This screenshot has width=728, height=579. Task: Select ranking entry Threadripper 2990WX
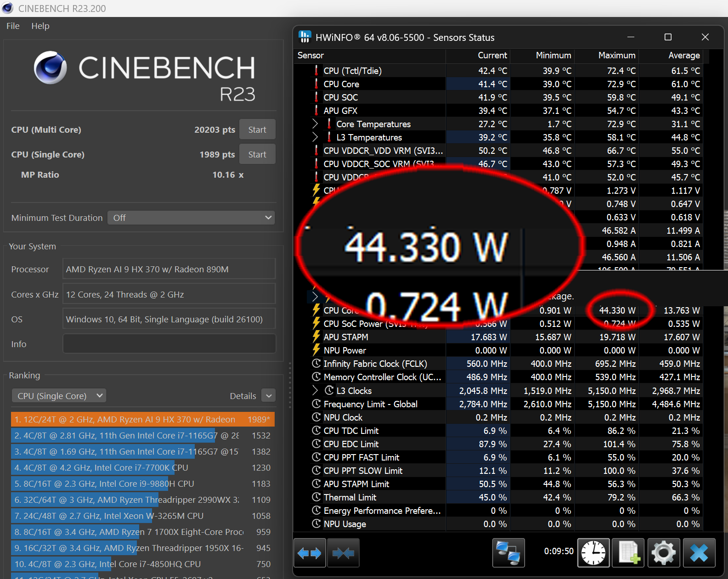(143, 500)
